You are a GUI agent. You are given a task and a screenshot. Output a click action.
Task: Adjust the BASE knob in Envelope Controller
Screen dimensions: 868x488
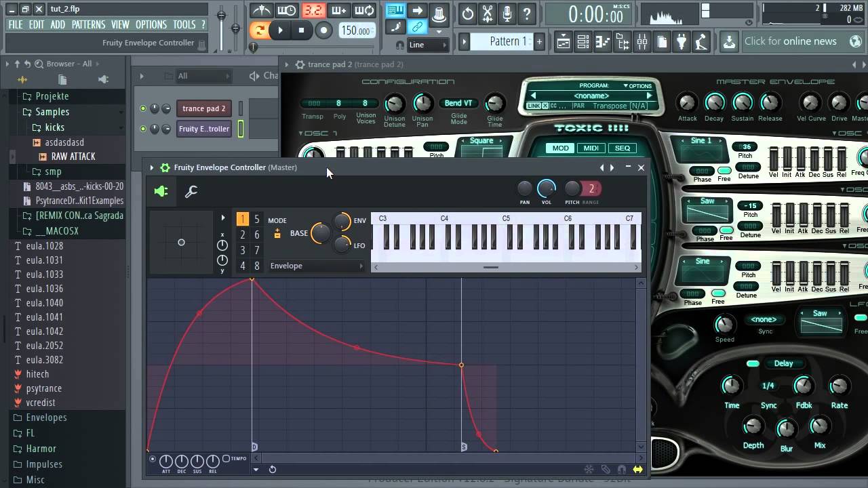[320, 234]
